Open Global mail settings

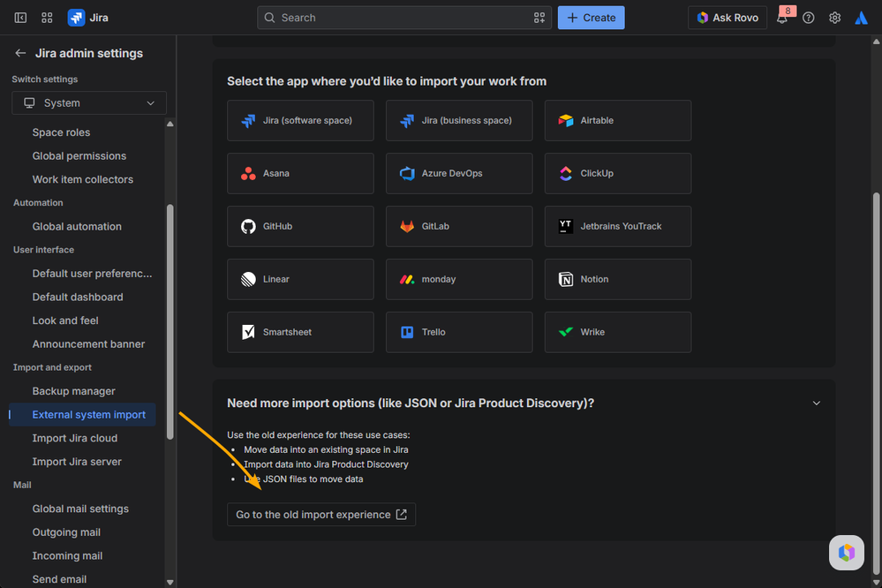coord(80,509)
